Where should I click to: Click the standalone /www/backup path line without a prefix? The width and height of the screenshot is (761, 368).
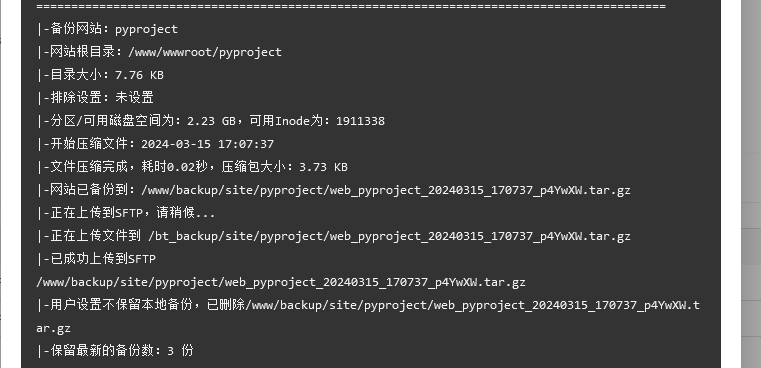coord(281,282)
